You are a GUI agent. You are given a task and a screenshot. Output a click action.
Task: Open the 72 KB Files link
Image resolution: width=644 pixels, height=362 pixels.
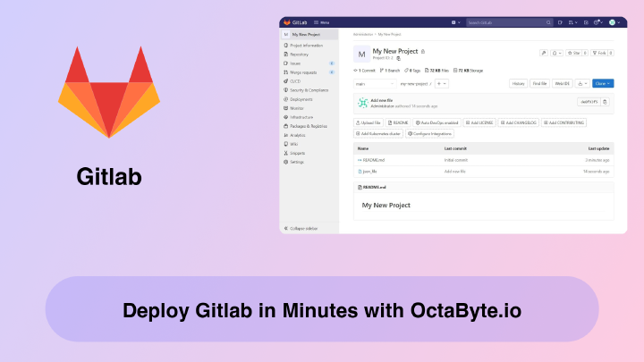tap(436, 71)
